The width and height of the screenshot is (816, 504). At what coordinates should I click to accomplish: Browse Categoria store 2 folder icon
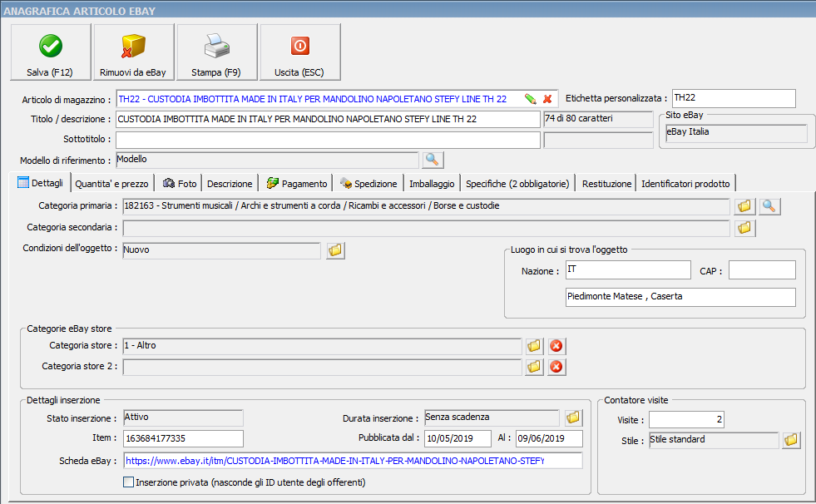pyautogui.click(x=534, y=367)
